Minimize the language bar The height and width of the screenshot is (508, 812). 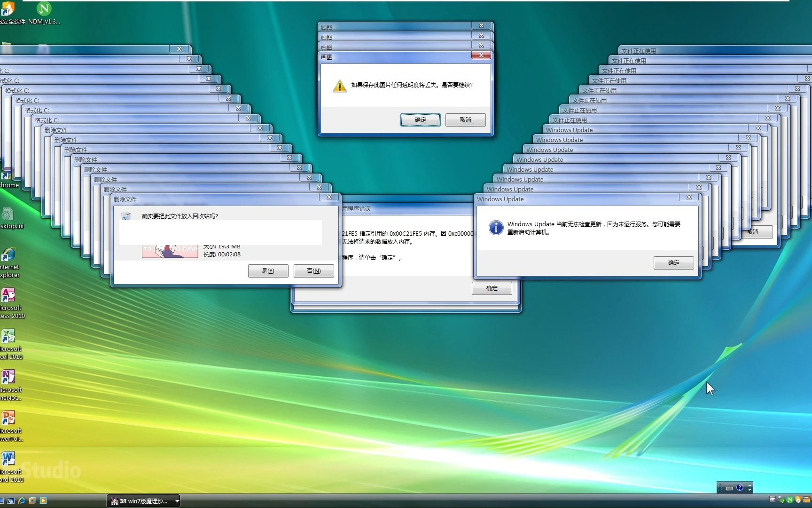750,485
